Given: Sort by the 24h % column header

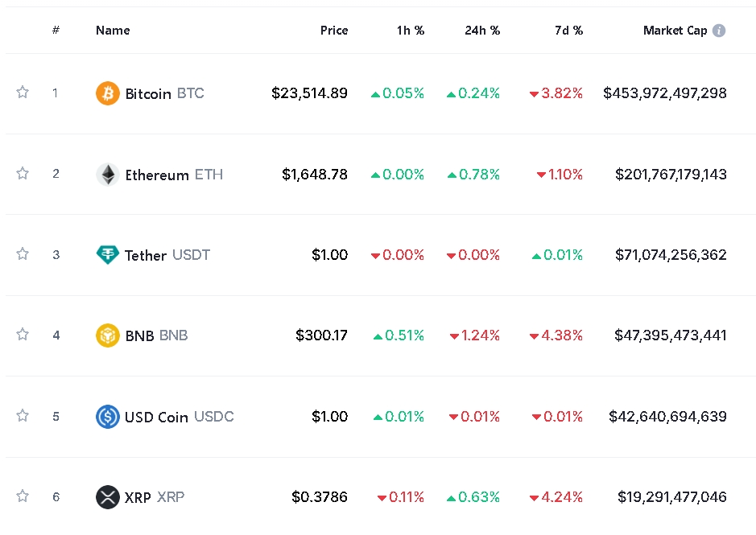Looking at the screenshot, I should tap(482, 31).
